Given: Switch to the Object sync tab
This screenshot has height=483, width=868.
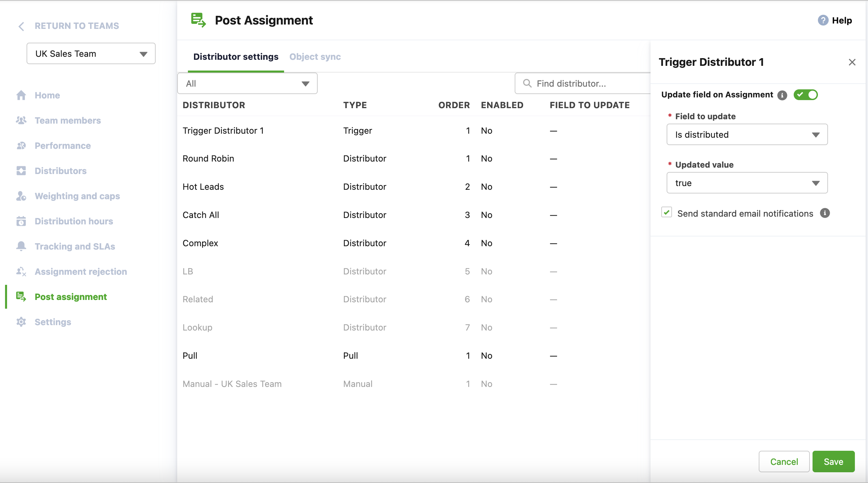Looking at the screenshot, I should [315, 57].
